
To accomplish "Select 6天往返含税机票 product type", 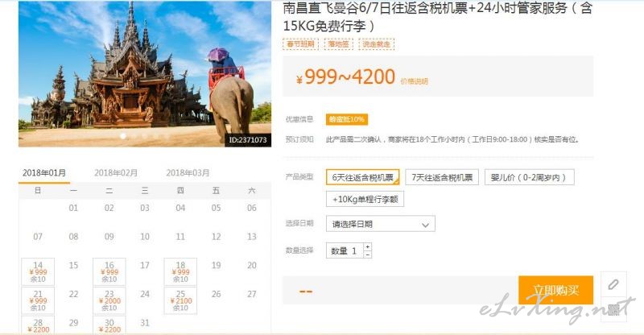I will click(363, 177).
